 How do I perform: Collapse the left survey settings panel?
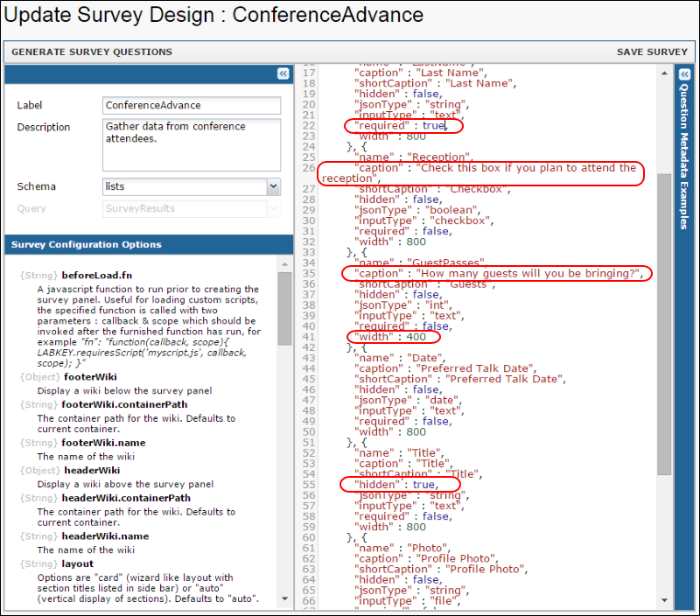pyautogui.click(x=283, y=73)
